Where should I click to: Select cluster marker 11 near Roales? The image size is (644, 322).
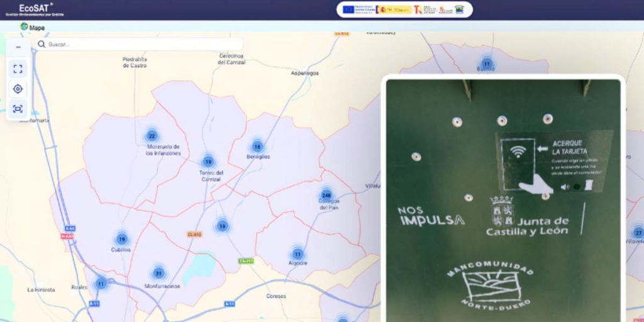[x=101, y=284]
